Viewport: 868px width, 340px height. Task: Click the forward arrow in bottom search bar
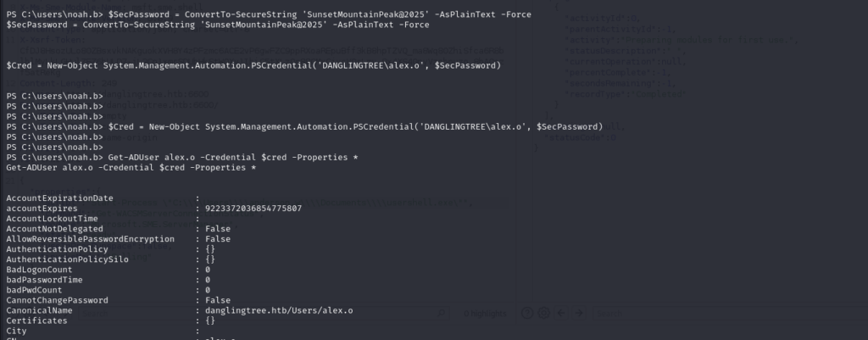579,314
